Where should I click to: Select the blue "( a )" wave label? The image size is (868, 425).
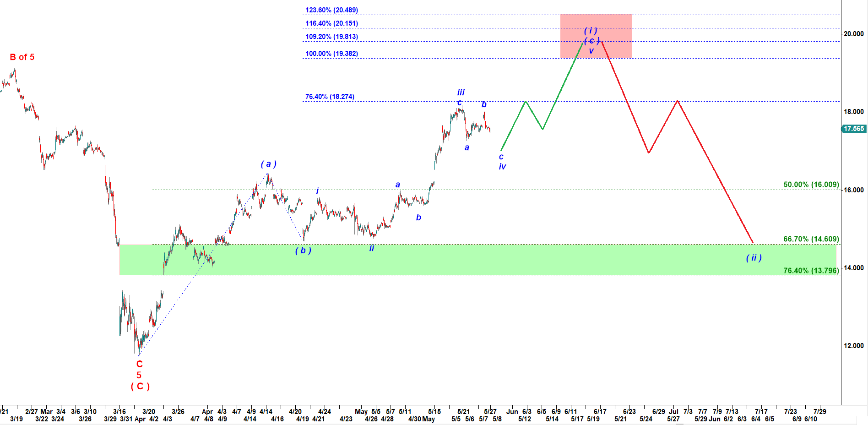pos(268,164)
